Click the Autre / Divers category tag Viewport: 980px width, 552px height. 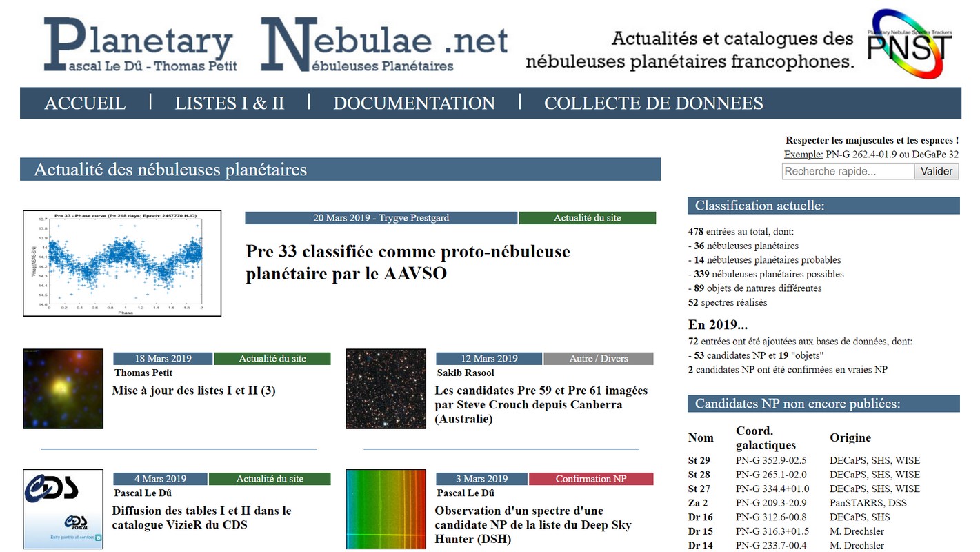click(598, 359)
